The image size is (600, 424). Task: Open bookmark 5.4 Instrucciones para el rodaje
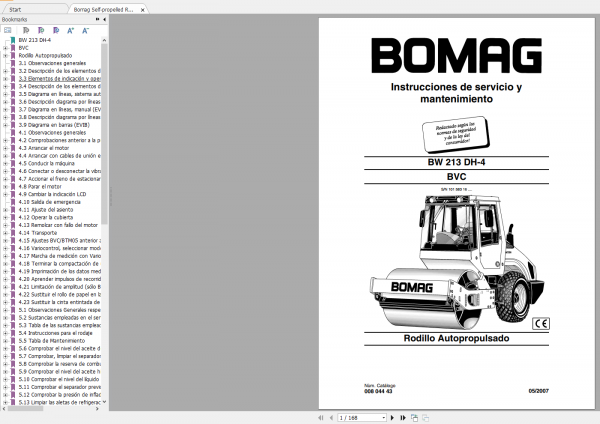pyautogui.click(x=55, y=333)
